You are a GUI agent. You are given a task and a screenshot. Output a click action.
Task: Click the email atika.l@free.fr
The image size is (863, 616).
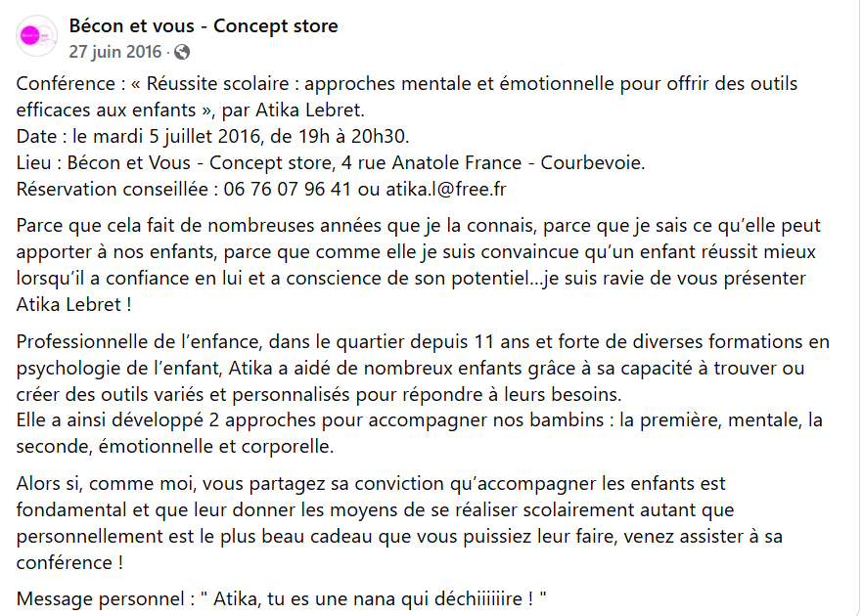click(x=448, y=189)
